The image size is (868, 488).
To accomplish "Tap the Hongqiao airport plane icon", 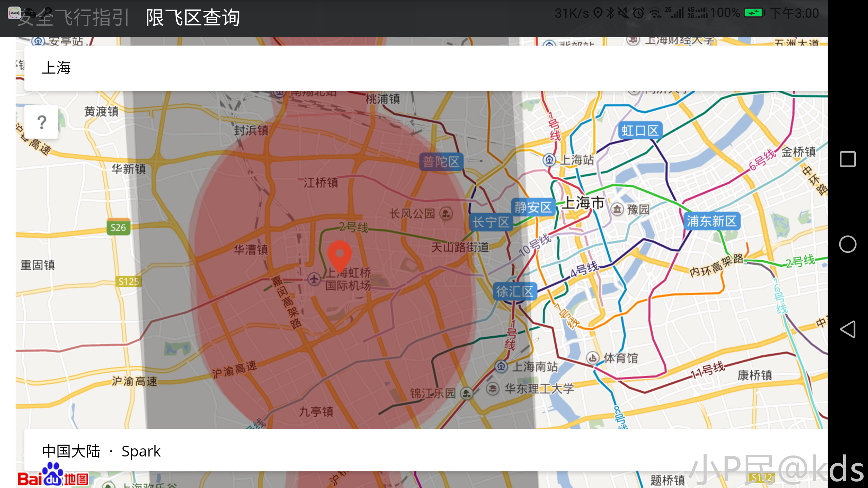I will (314, 279).
